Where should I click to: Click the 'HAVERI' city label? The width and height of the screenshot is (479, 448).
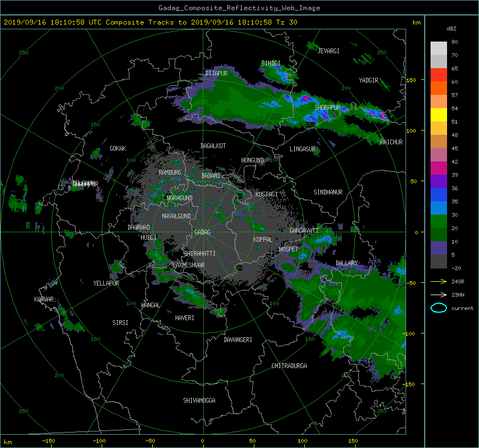pyautogui.click(x=185, y=318)
